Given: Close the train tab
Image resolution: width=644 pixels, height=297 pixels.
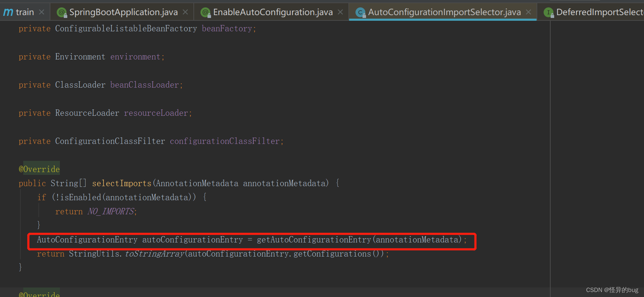Looking at the screenshot, I should tap(42, 12).
